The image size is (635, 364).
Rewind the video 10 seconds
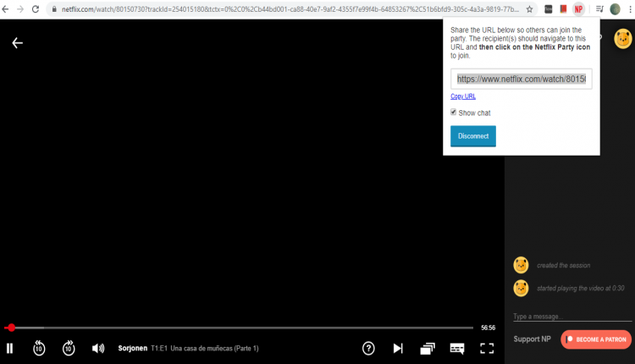(39, 348)
